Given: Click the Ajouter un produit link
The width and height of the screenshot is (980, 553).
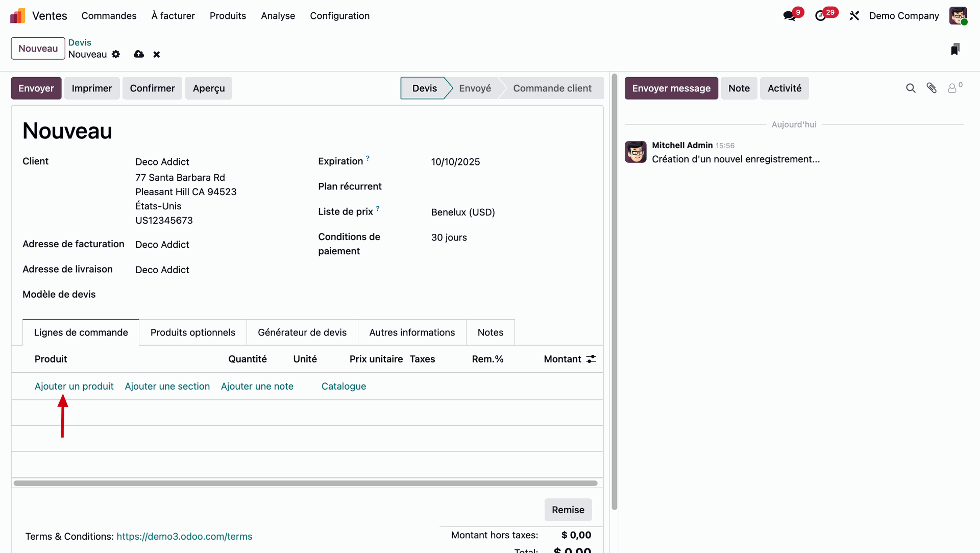Looking at the screenshot, I should [x=74, y=386].
